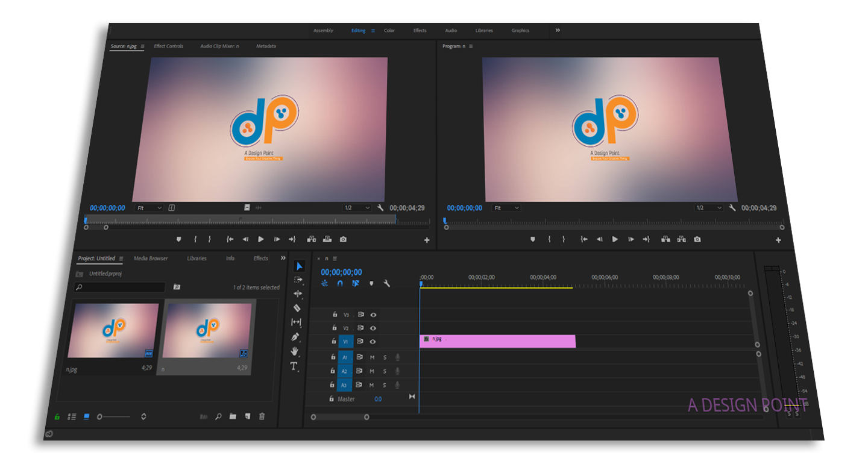Click Lift button in Program monitor
Viewport: 868px width, 464px height.
(665, 239)
